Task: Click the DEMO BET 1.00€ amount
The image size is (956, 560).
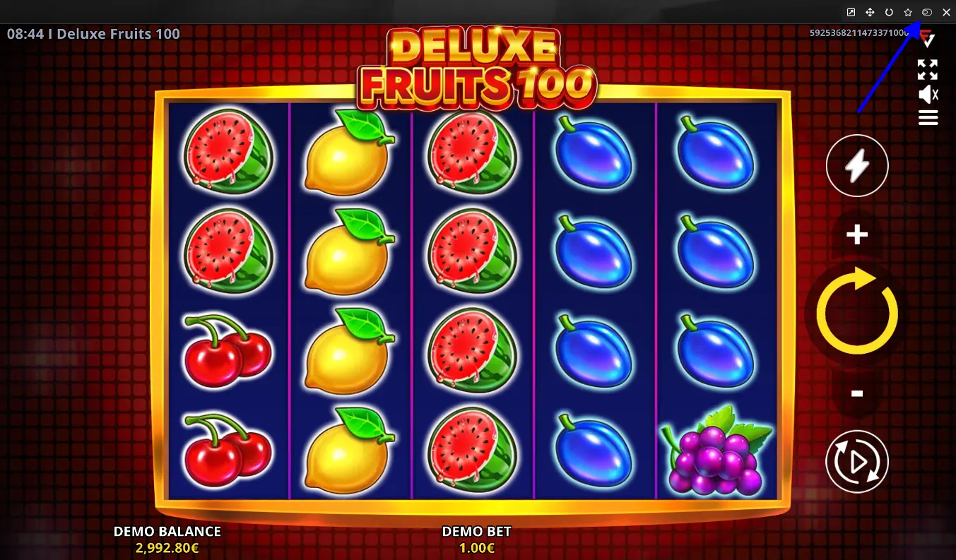Action: coord(476,548)
